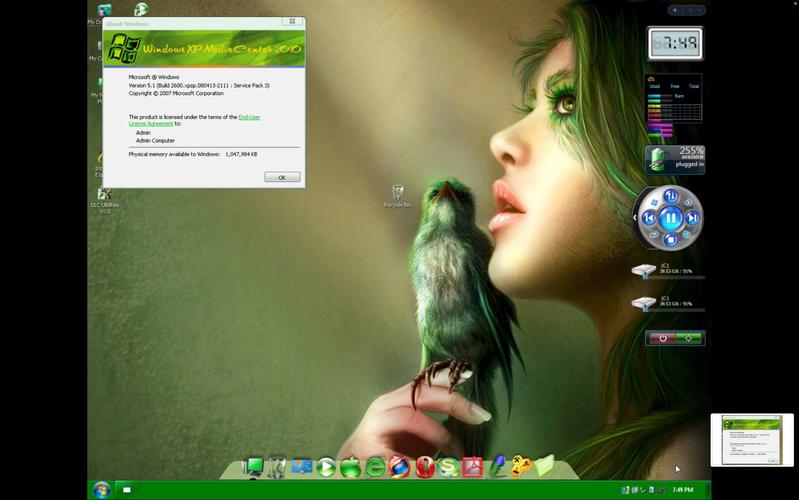Image resolution: width=799 pixels, height=500 pixels.
Task: Click OK in the About Windows dialog
Action: (282, 177)
